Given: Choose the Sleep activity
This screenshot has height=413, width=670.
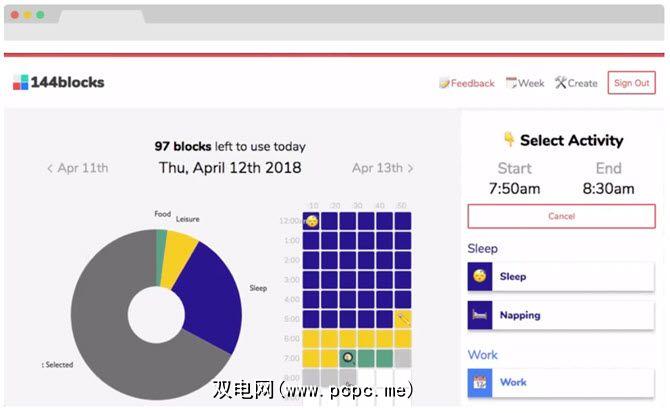Looking at the screenshot, I should point(561,277).
